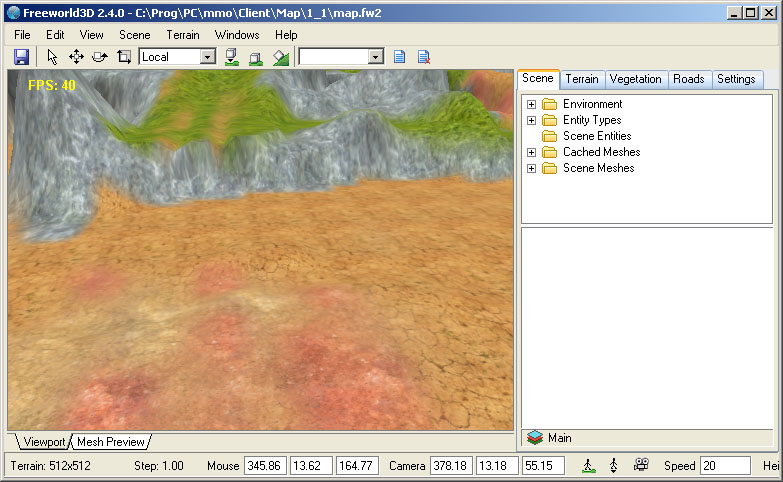
Task: Select the Scale tool
Action: pos(124,57)
